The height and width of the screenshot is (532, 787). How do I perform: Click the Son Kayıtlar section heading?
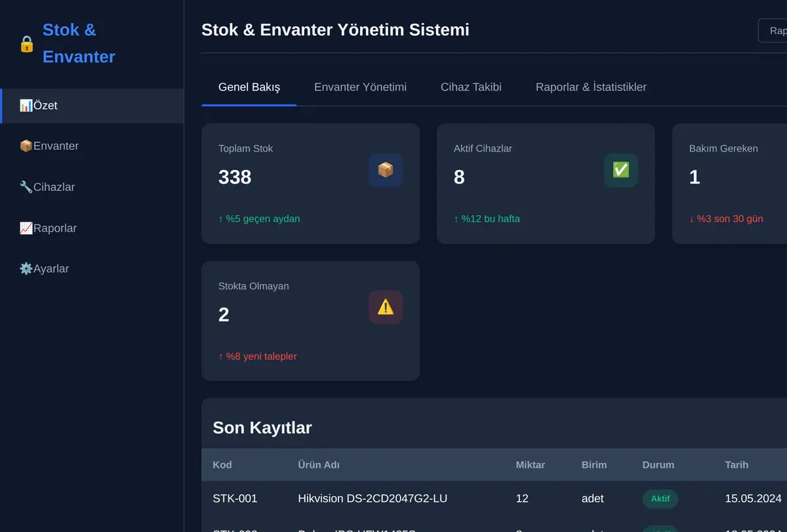pos(262,428)
